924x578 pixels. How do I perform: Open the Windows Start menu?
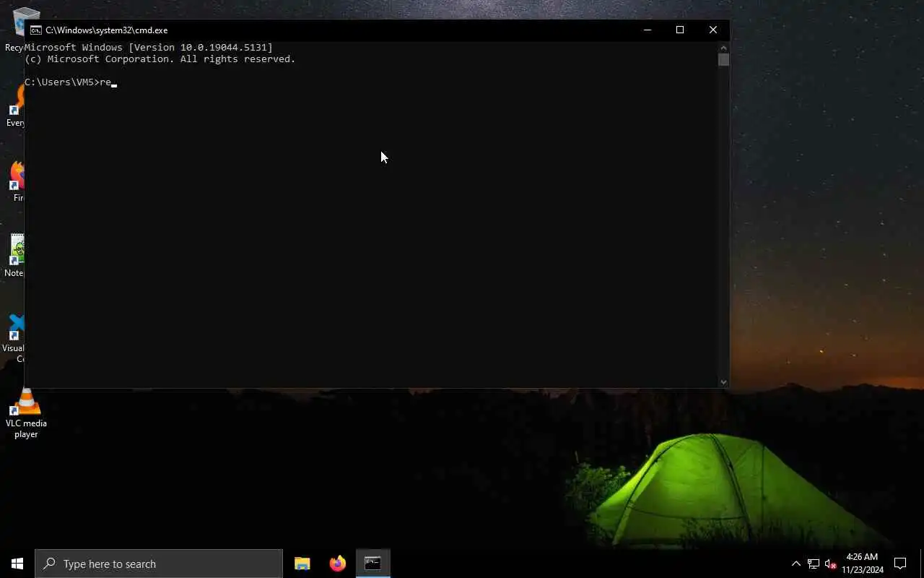tap(17, 564)
